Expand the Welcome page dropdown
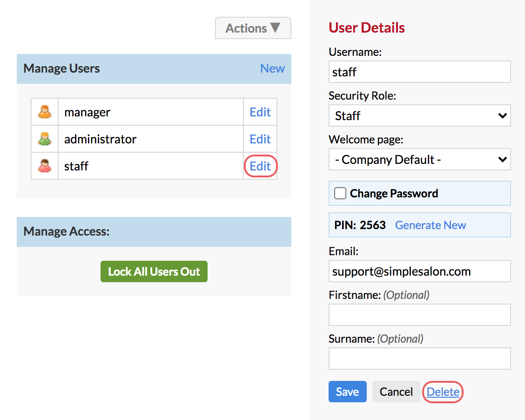Screen dimensions: 525x420 [419, 159]
